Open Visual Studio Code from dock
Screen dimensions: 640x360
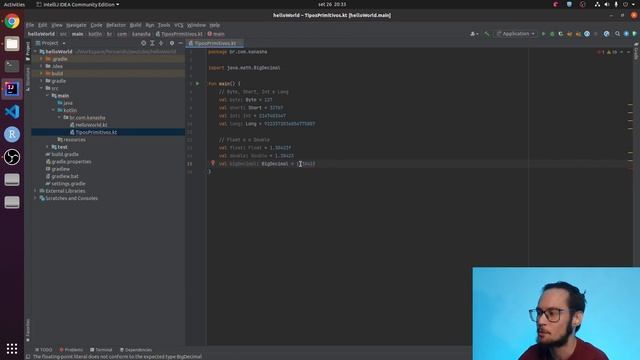[12, 111]
